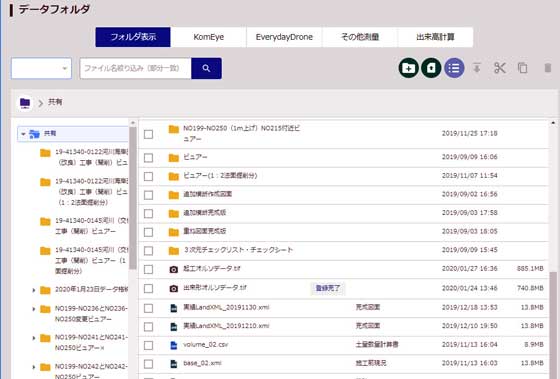Click the folder tree vertical scrollbar

coord(132,198)
